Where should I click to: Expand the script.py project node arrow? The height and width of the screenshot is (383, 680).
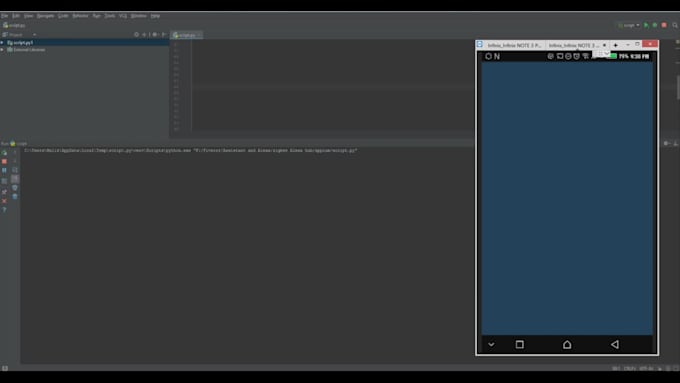click(2, 43)
